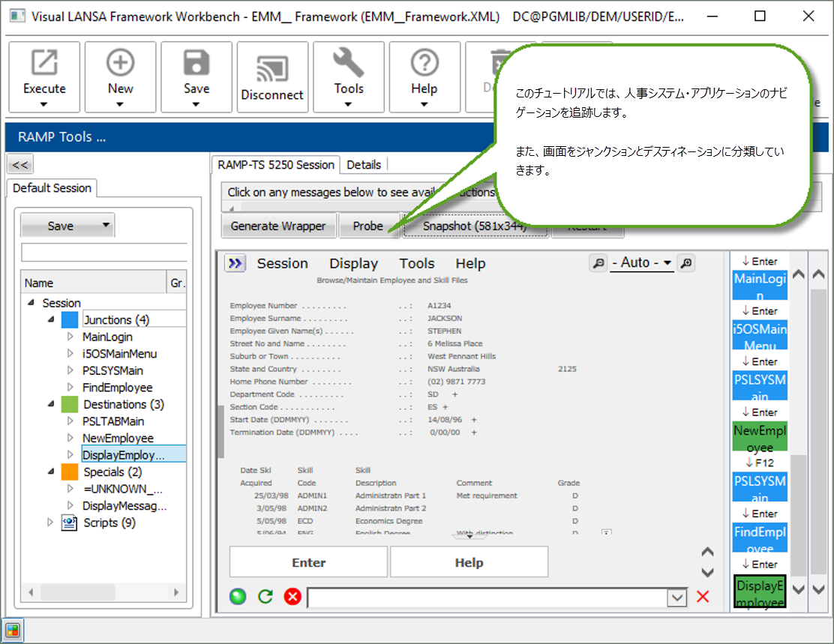
Task: Click the zoom-in magnifier right of Auto
Action: (x=686, y=262)
